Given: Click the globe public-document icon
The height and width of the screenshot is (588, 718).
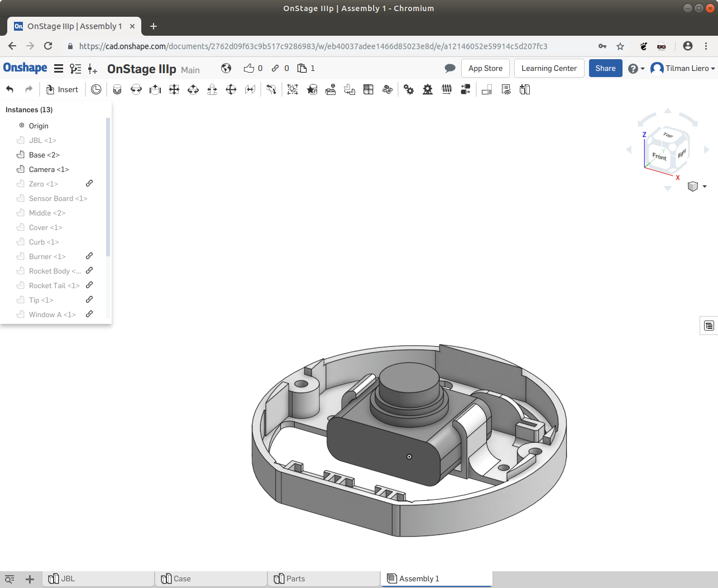Looking at the screenshot, I should click(226, 68).
